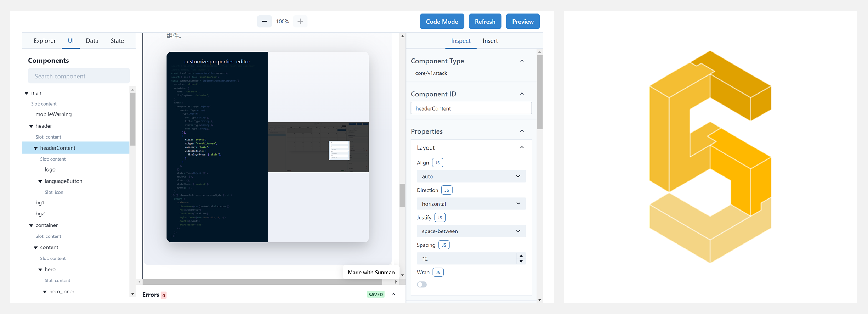Click the Slot: icon row
Screen dimensions: 868x314
tap(54, 192)
